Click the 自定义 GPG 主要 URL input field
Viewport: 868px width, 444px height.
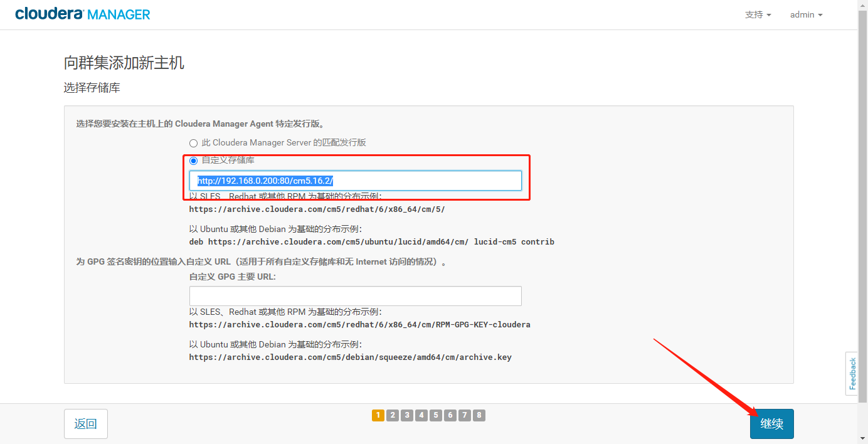[356, 296]
